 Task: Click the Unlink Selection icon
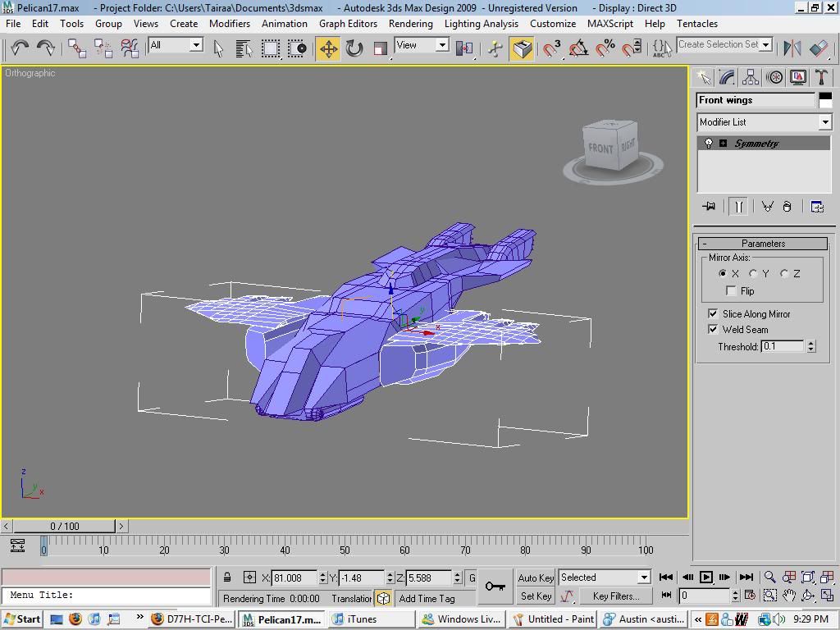tap(103, 48)
